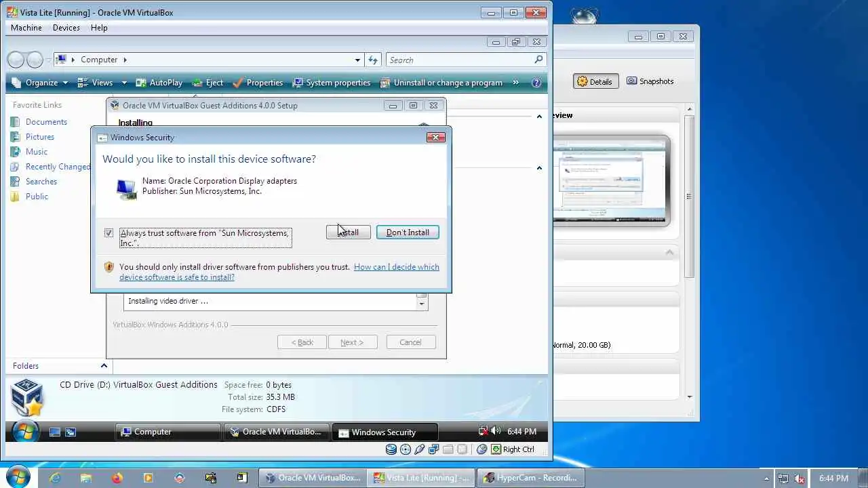Open the Views dropdown arrow
This screenshot has width=868, height=488.
(x=124, y=83)
